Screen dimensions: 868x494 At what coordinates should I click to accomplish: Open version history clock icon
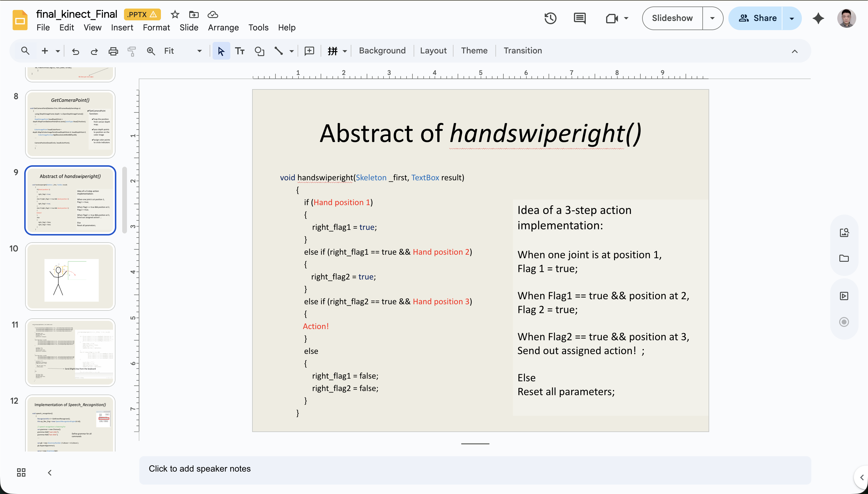[x=550, y=18]
